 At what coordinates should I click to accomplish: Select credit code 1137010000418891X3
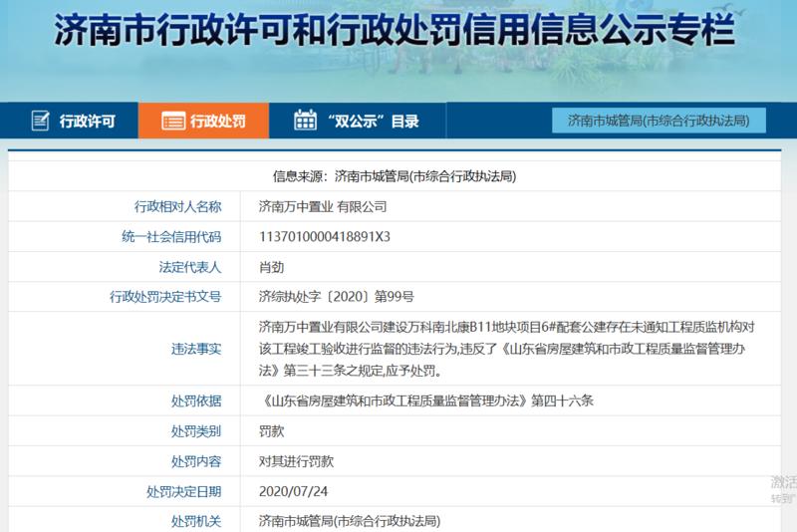point(325,236)
